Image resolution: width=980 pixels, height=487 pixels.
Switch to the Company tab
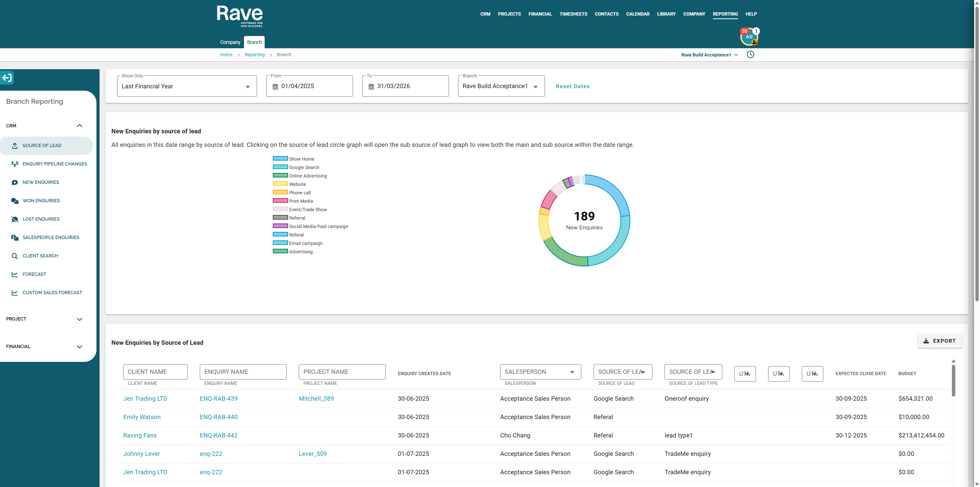tap(230, 42)
